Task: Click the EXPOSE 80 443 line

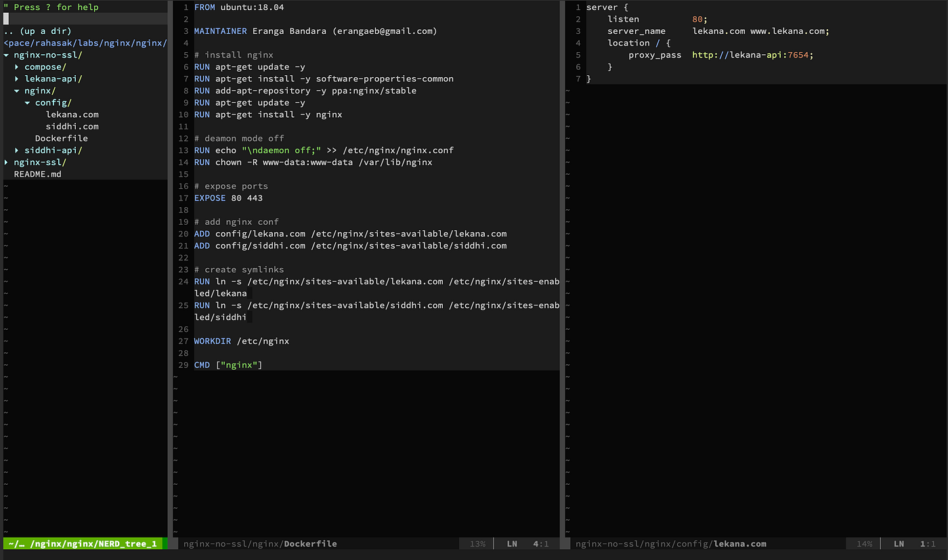Action: click(228, 198)
